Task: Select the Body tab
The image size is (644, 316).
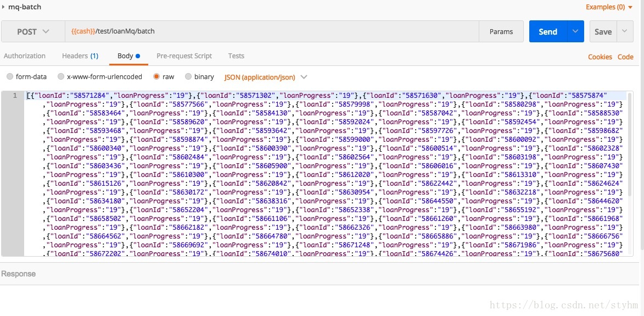Action: (x=128, y=56)
